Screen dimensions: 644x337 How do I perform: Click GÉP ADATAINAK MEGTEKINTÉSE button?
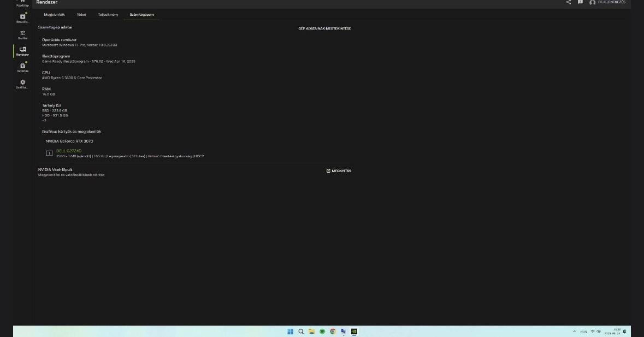point(324,29)
